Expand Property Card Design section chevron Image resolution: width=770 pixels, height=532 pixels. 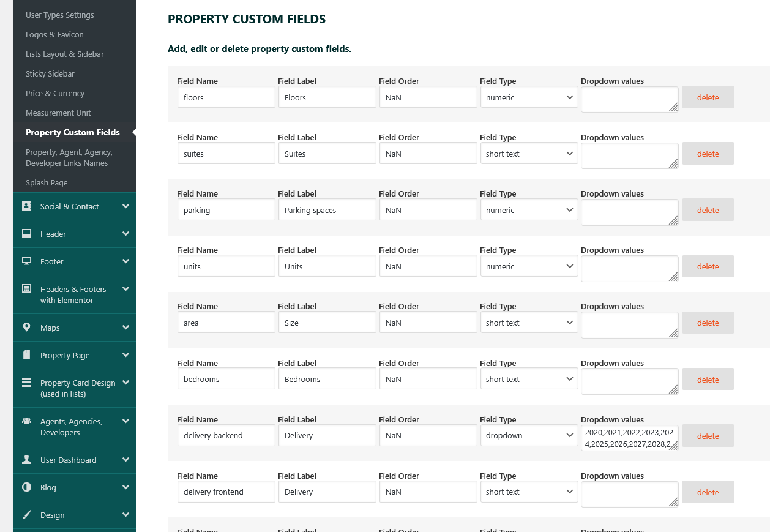click(126, 383)
